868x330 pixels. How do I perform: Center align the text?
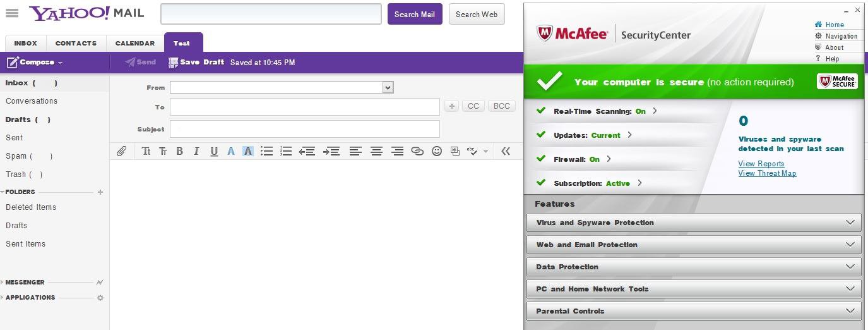pyautogui.click(x=376, y=151)
